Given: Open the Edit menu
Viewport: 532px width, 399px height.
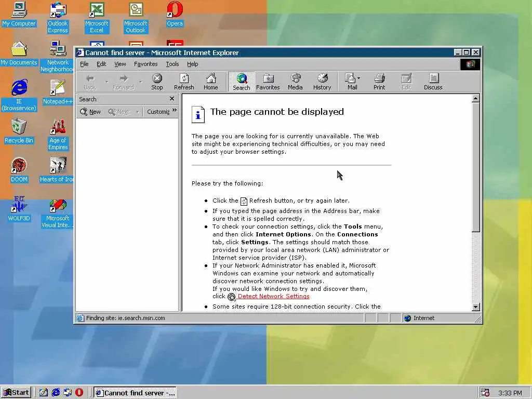Looking at the screenshot, I should (101, 64).
